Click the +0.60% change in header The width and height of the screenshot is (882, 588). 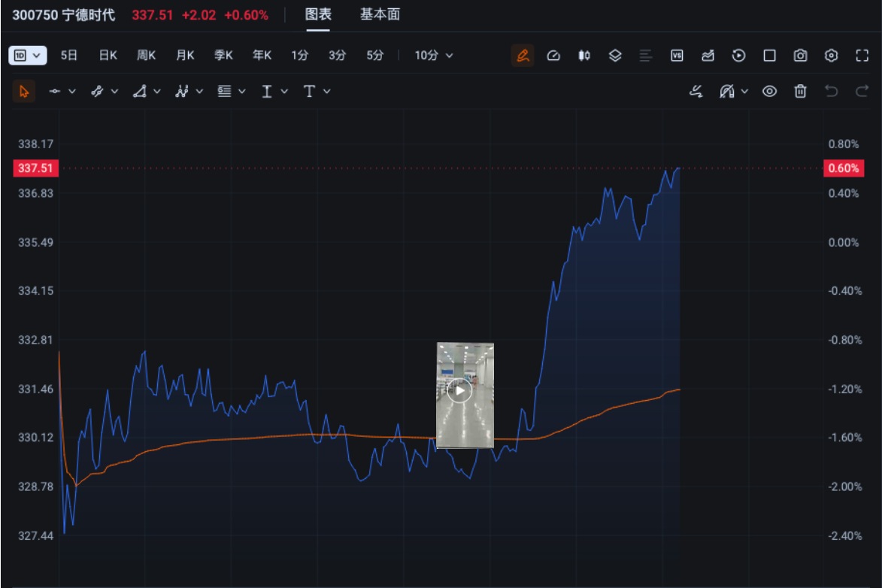point(247,15)
